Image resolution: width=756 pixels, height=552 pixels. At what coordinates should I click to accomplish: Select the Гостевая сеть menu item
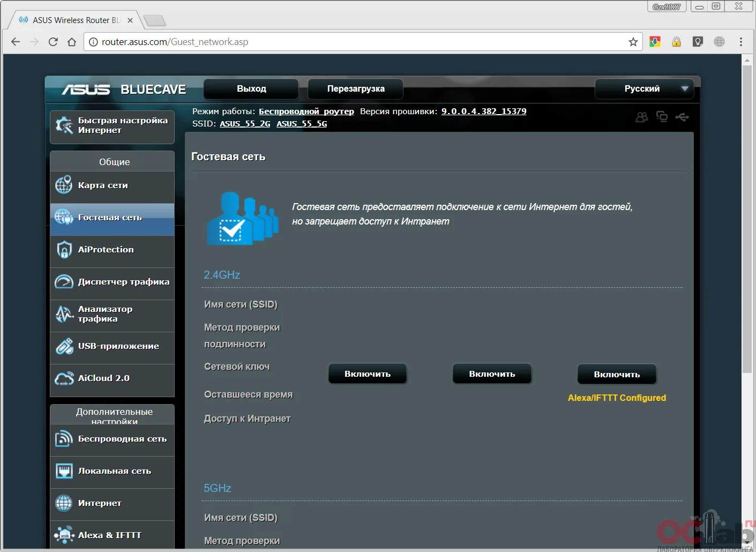pyautogui.click(x=112, y=219)
